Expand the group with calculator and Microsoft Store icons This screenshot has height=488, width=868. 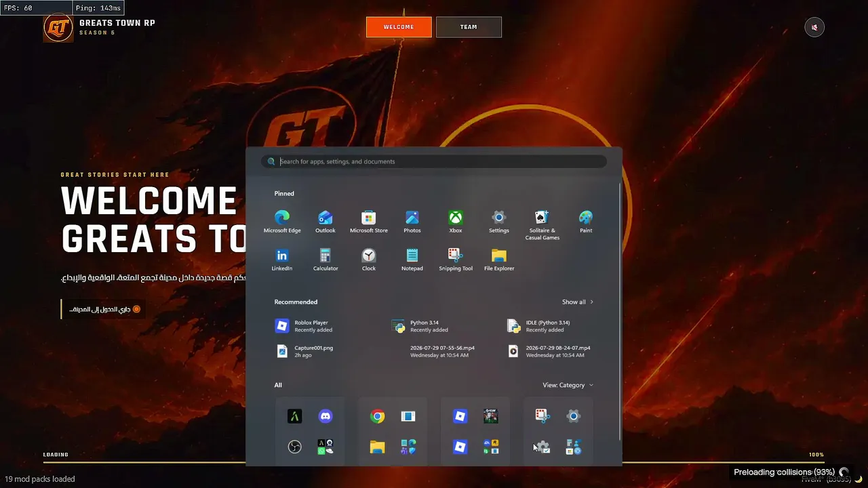(x=574, y=447)
